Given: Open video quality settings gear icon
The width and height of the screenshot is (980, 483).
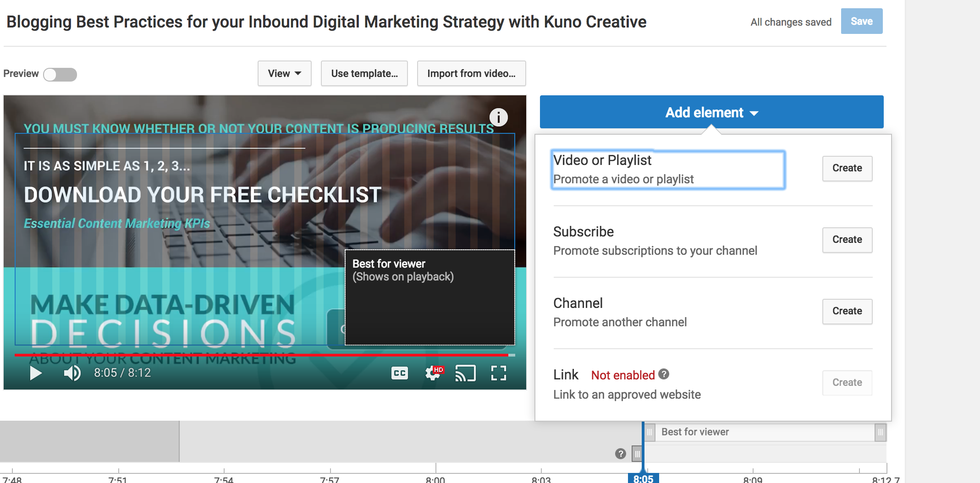Looking at the screenshot, I should [x=432, y=373].
